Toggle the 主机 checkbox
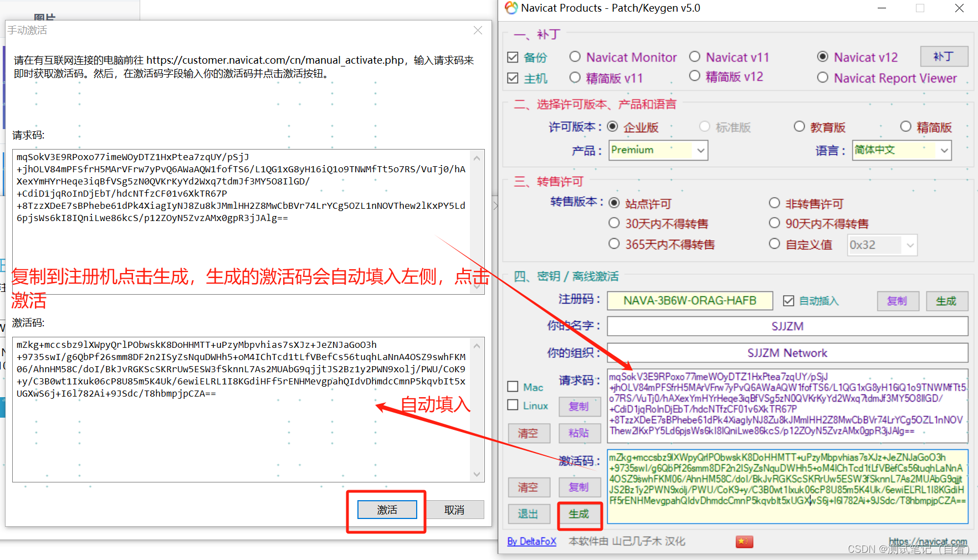The height and width of the screenshot is (560, 978). (513, 78)
